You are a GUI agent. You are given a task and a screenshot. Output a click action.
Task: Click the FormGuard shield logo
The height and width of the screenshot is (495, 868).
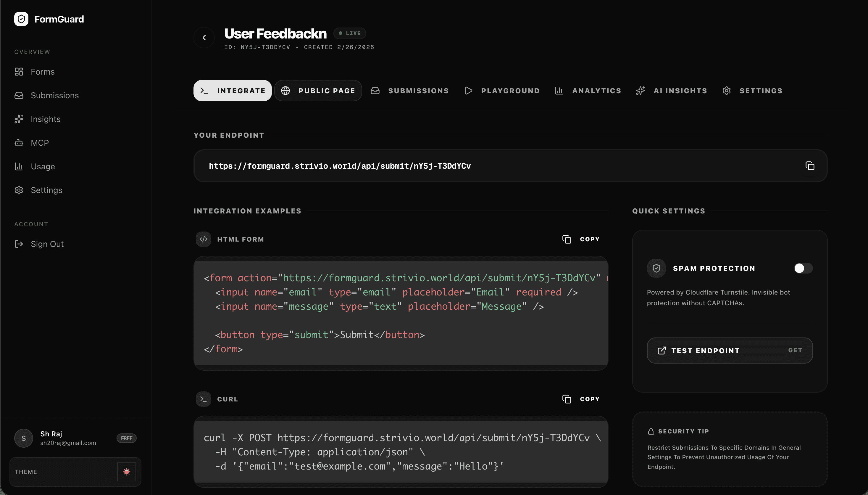[x=21, y=19]
